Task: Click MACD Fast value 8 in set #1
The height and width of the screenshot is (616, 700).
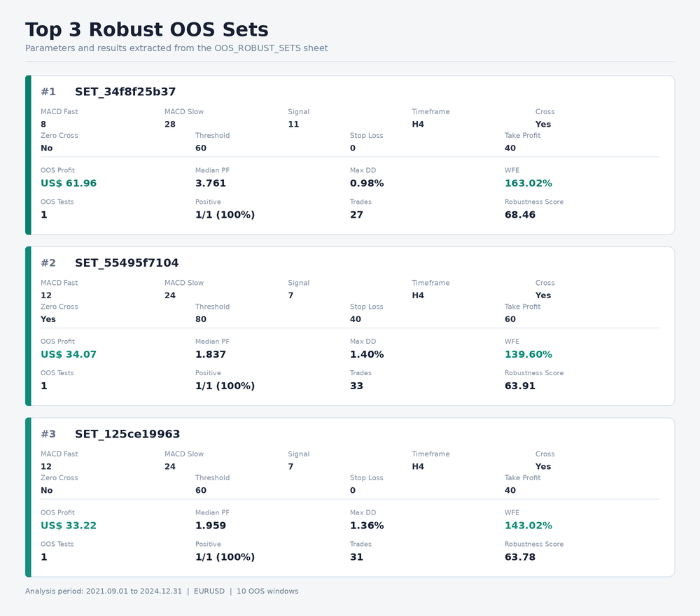Action: click(43, 125)
